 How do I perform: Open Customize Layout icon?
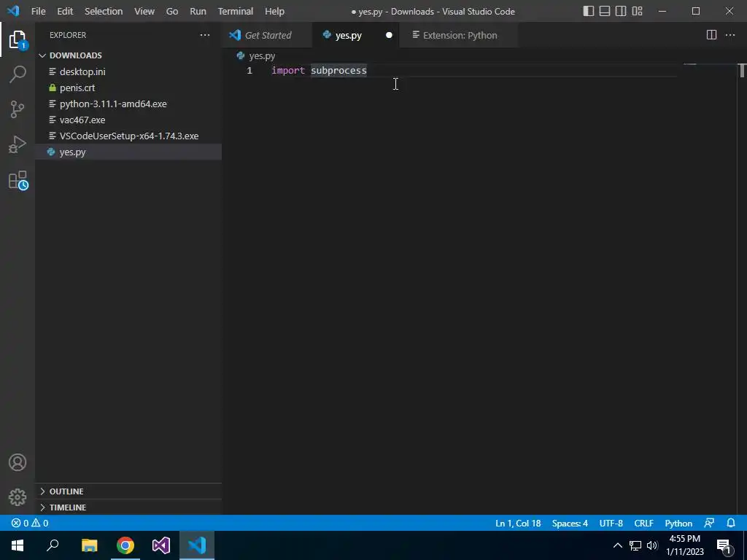pyautogui.click(x=637, y=11)
